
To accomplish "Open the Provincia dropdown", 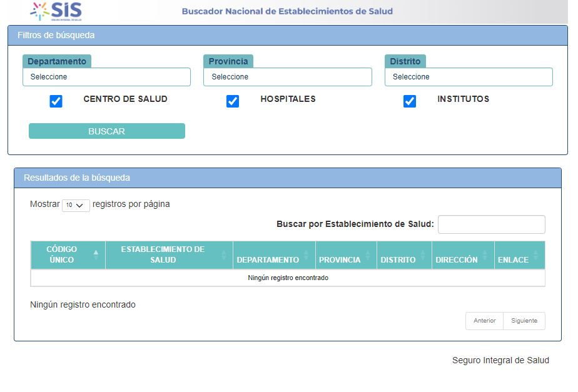I will tap(288, 77).
